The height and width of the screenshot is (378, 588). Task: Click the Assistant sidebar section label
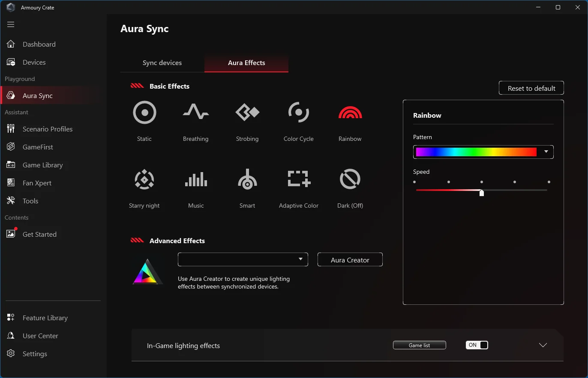tap(16, 112)
